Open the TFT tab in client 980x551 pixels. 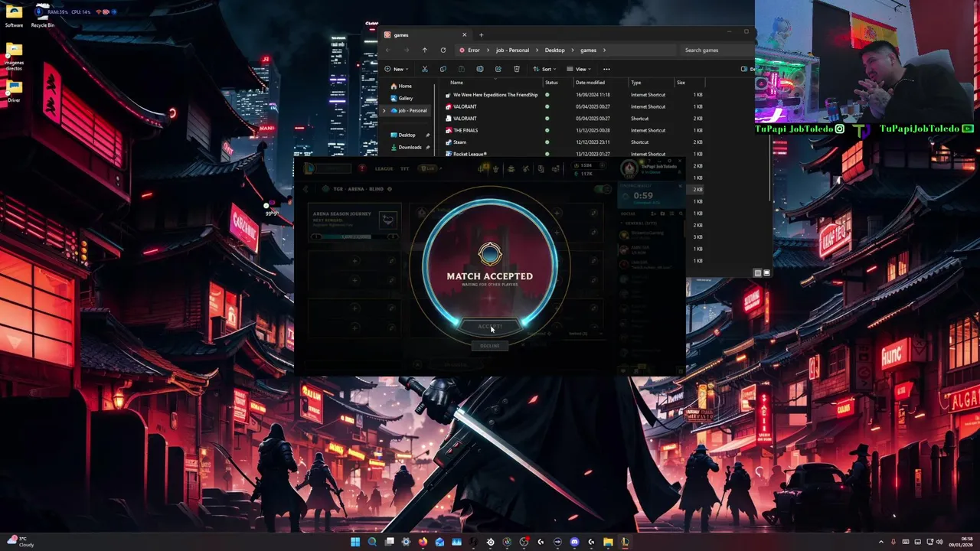click(405, 168)
